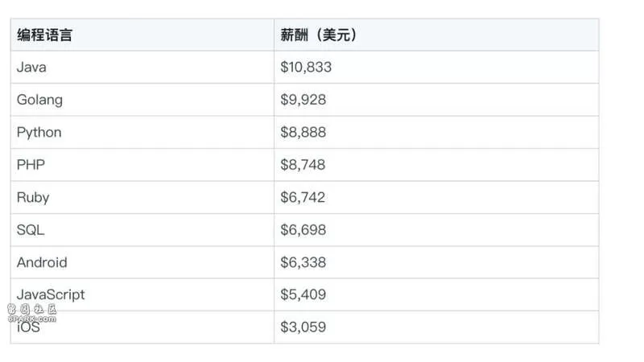Click the $8,888 value
The image size is (644, 362).
pos(303,132)
